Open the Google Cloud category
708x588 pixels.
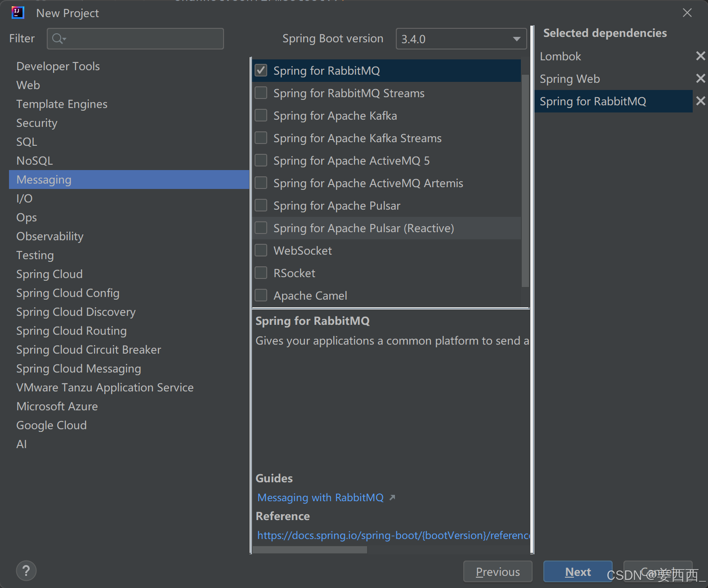129,425
